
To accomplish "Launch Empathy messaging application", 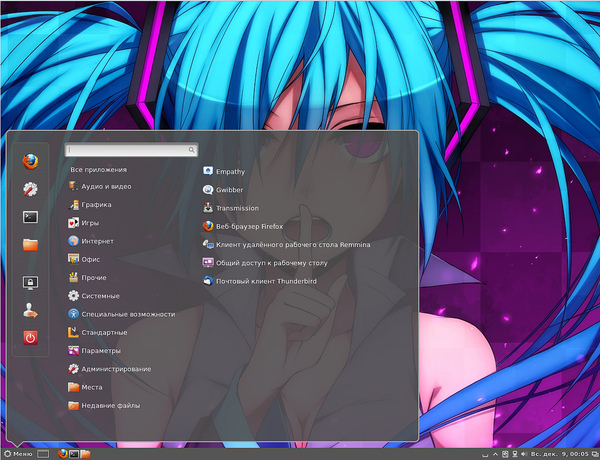I will point(230,171).
